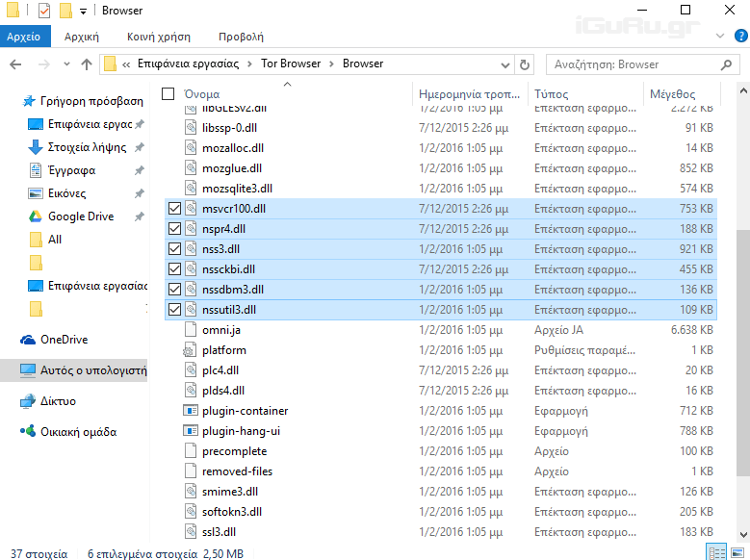Click the vertical scrollbar thumb
750x560 pixels.
click(x=743, y=354)
